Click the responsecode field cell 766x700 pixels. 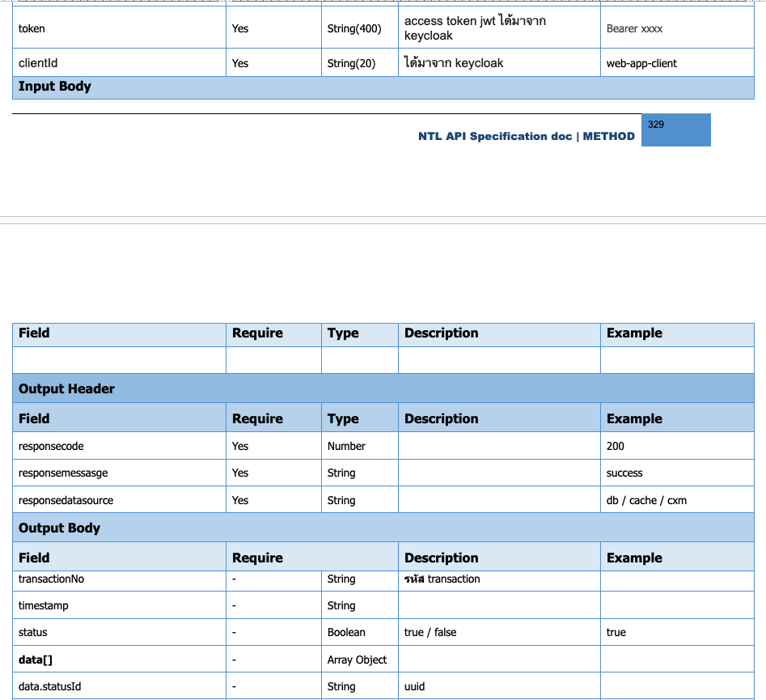51,446
